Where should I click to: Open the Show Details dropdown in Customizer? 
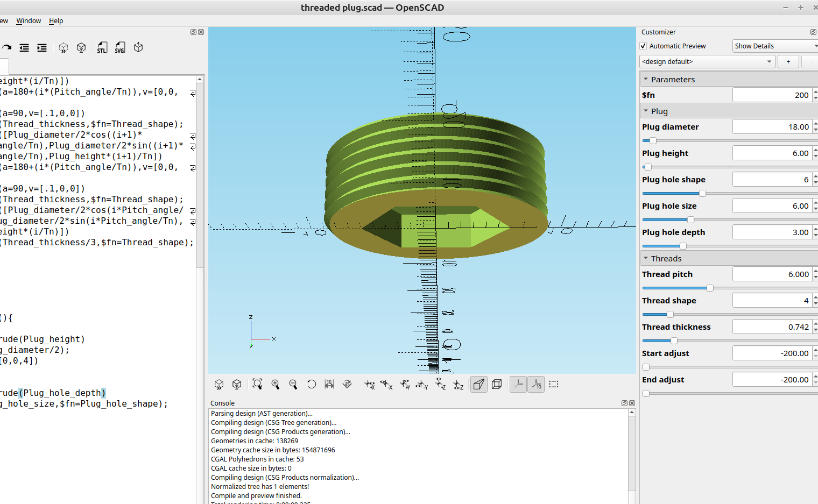tap(775, 46)
